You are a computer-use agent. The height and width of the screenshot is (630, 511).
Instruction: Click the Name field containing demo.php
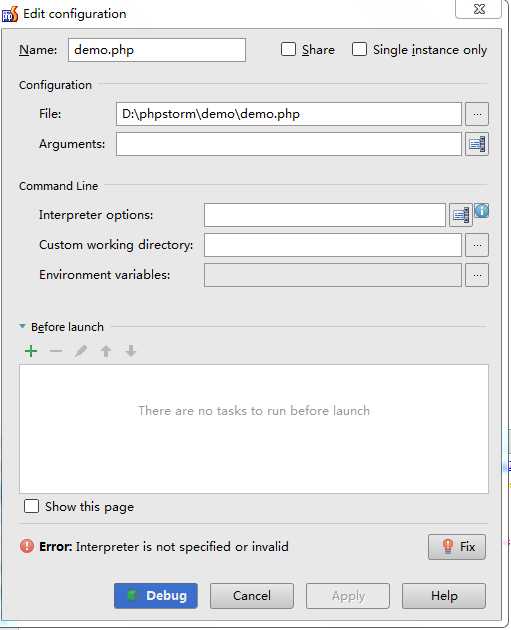[x=157, y=50]
